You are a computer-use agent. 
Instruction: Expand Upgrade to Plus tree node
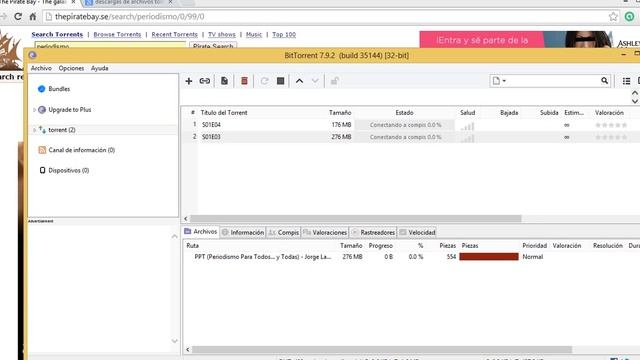coord(34,110)
